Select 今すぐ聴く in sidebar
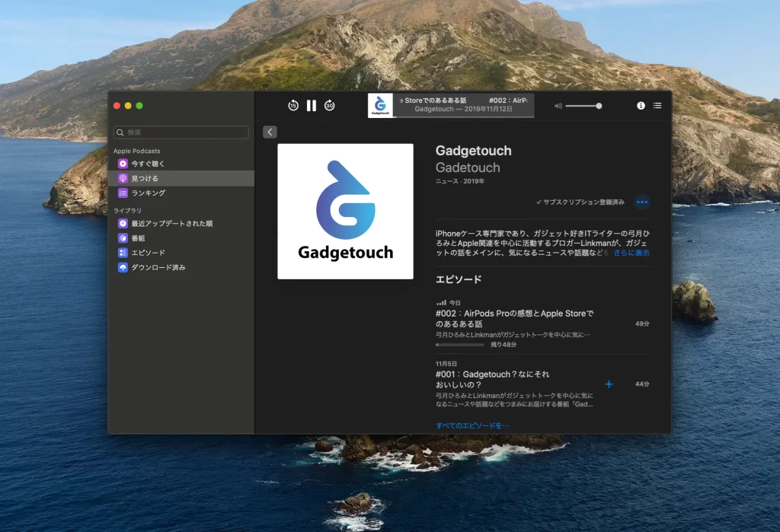The image size is (780, 532). [147, 164]
